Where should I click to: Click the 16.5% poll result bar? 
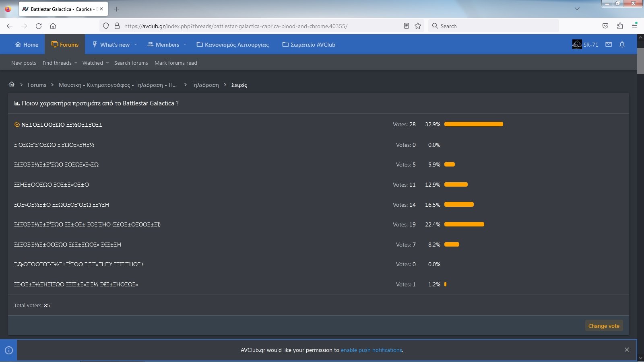click(459, 204)
